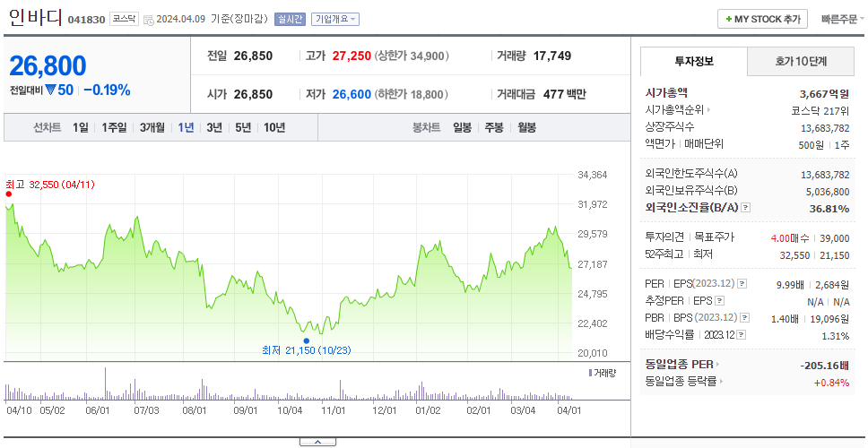This screenshot has height=448, width=868.
Task: Switch to 주봉 candlestick chart
Action: pyautogui.click(x=494, y=128)
